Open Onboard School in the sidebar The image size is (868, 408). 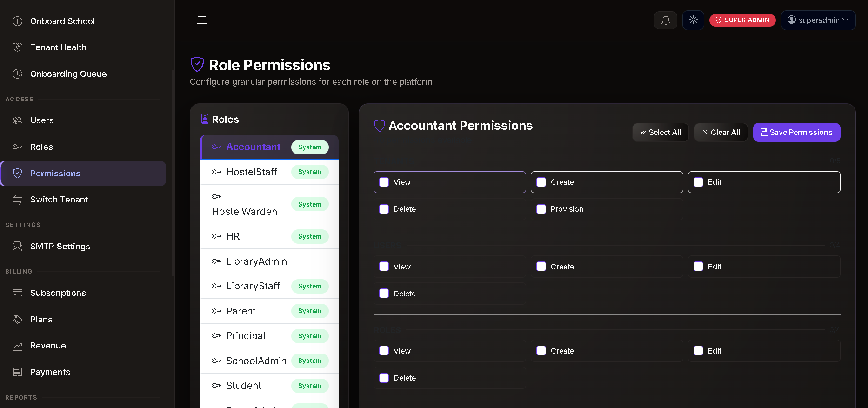(83, 21)
